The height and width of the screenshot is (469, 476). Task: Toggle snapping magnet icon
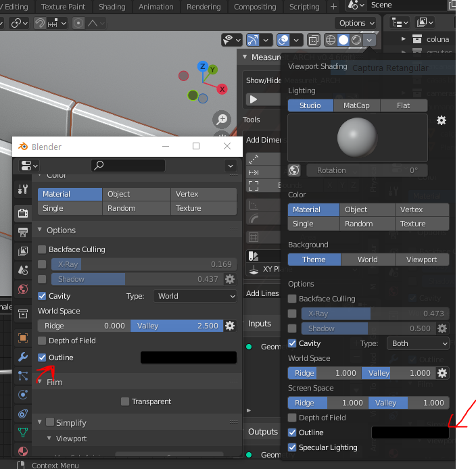click(40, 23)
